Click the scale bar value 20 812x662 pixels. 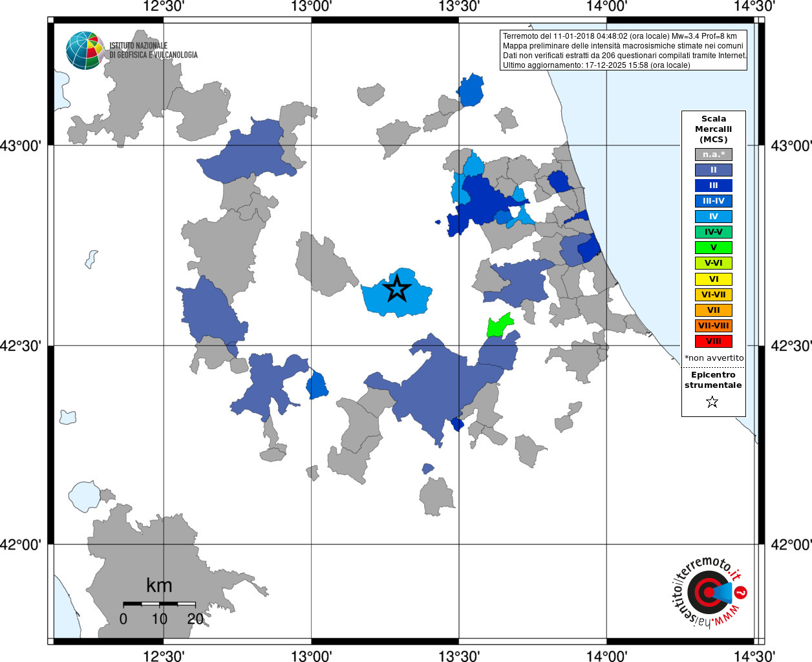coord(195,619)
